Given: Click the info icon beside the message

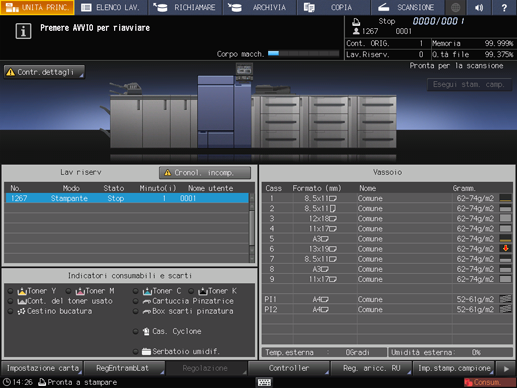Looking at the screenshot, I should pos(23,31).
